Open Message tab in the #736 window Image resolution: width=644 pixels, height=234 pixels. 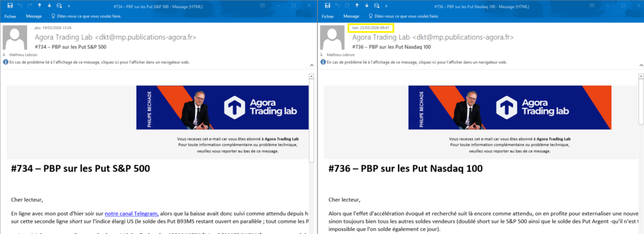coord(351,16)
